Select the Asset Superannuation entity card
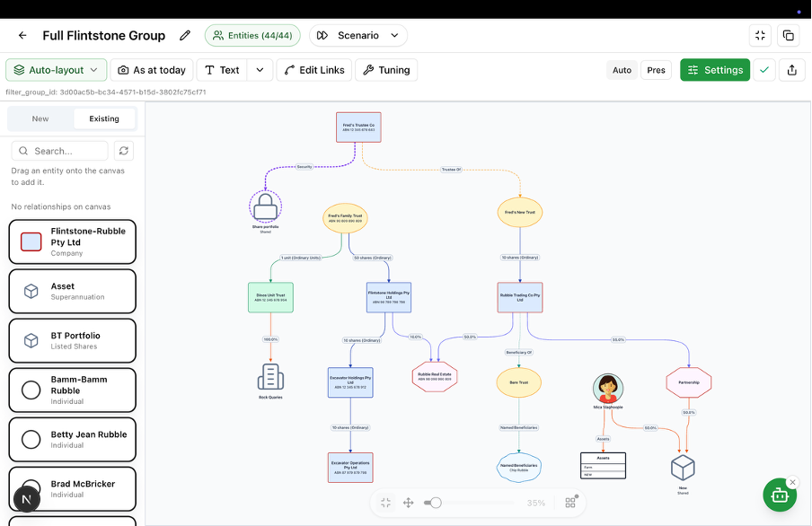This screenshot has height=526, width=812. pos(73,291)
